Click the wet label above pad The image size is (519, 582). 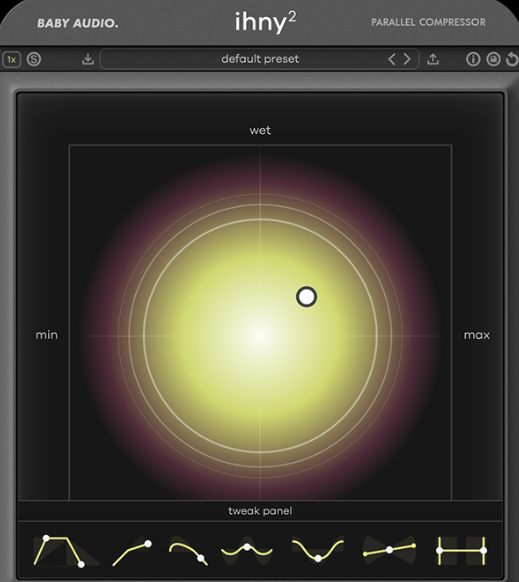point(260,130)
